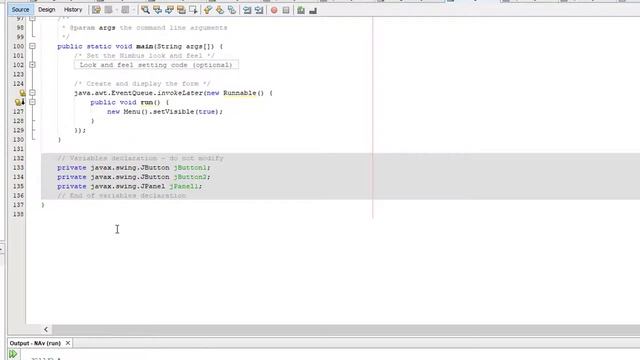Viewport: 640px width, 360px height.
Task: Go to previous search occurrence icon
Action: point(157,10)
